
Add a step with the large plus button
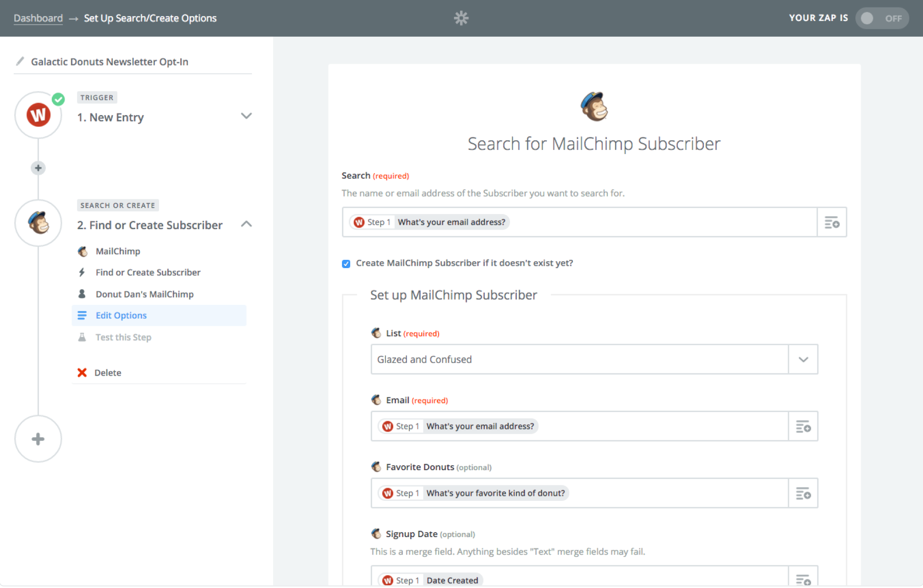coord(38,439)
